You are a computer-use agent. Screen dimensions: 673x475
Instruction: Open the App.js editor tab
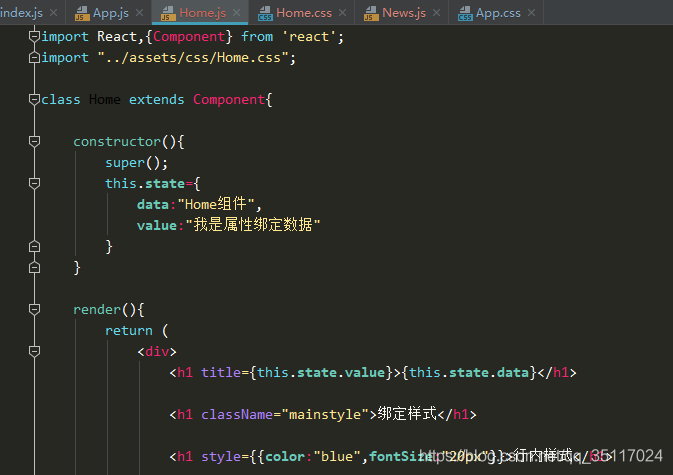110,13
